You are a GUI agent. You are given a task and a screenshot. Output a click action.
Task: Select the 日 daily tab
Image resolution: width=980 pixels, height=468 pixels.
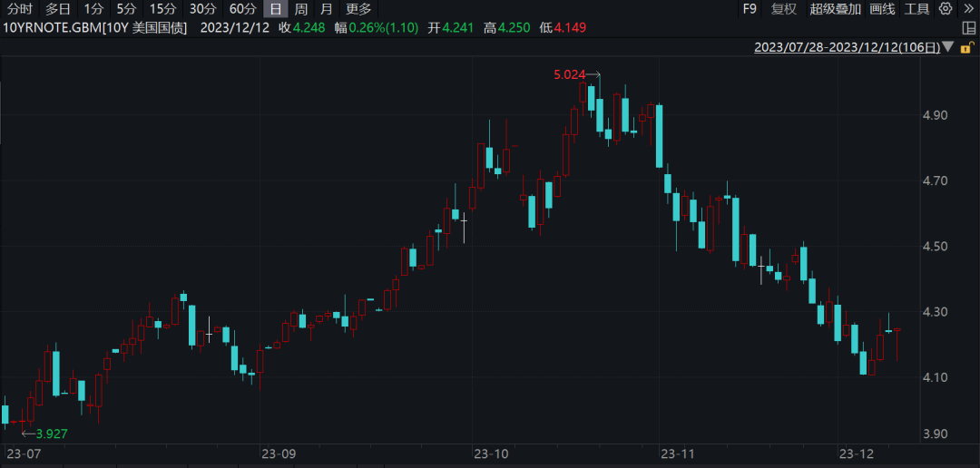tap(275, 9)
